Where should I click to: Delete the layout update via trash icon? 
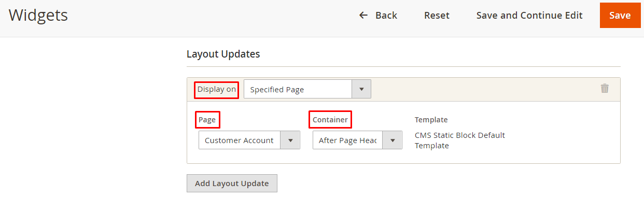tap(605, 89)
